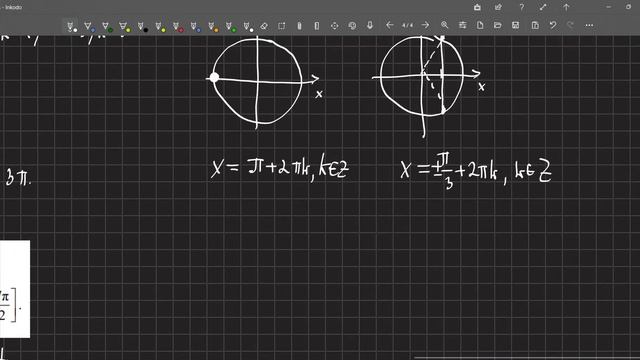
Task: Click the paste clipboard icon
Action: coord(535,25)
